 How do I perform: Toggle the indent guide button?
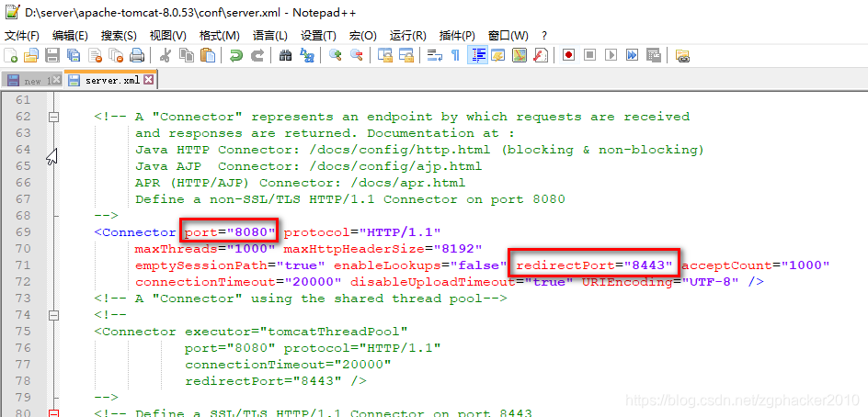tap(478, 55)
